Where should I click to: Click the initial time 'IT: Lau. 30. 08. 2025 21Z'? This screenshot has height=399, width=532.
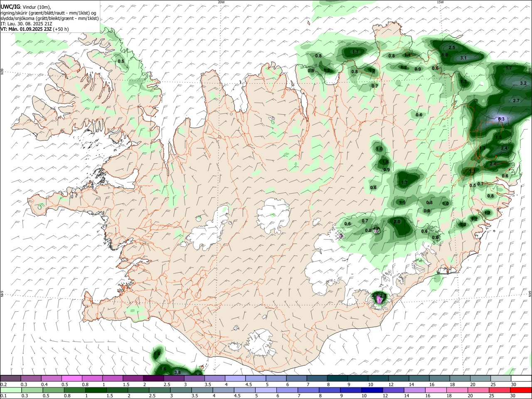[x=26, y=24]
